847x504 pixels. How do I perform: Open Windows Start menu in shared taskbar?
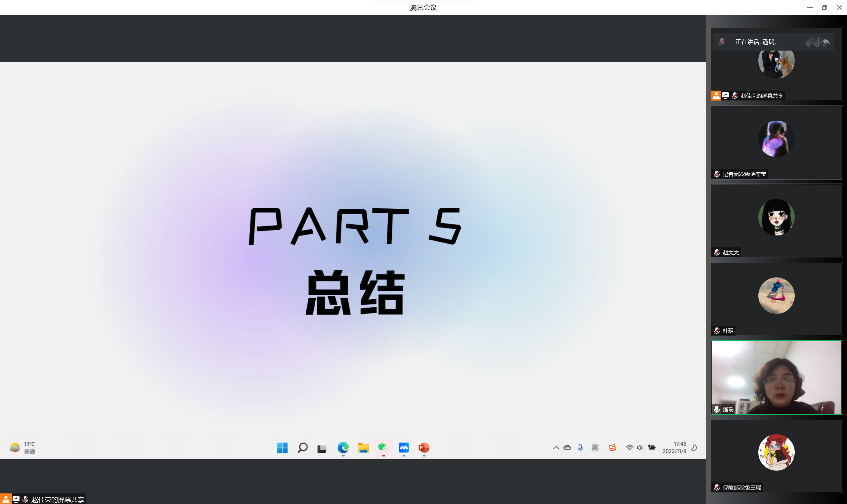[x=282, y=448]
